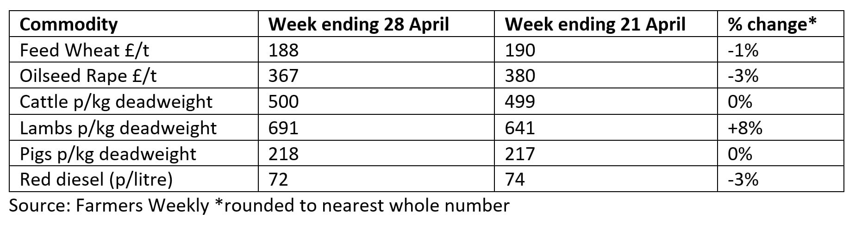Select the 691 Lambs price cell
Screen dimensions: 868x225
(283, 128)
